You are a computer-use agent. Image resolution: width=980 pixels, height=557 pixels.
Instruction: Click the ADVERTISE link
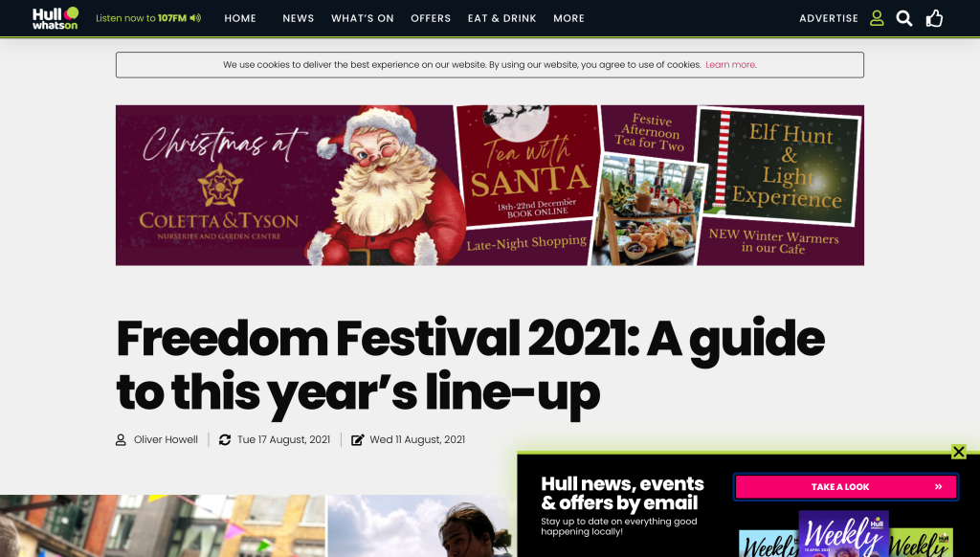pyautogui.click(x=829, y=19)
